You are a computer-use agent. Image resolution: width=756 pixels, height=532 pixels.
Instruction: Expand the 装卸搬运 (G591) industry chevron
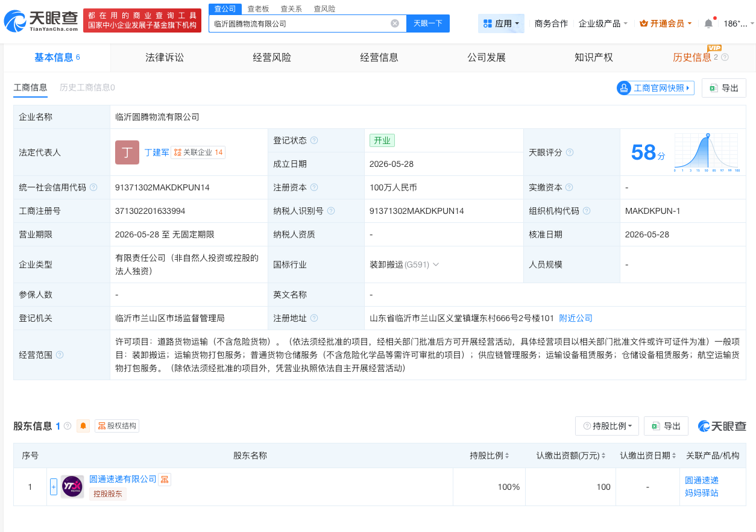tap(436, 264)
